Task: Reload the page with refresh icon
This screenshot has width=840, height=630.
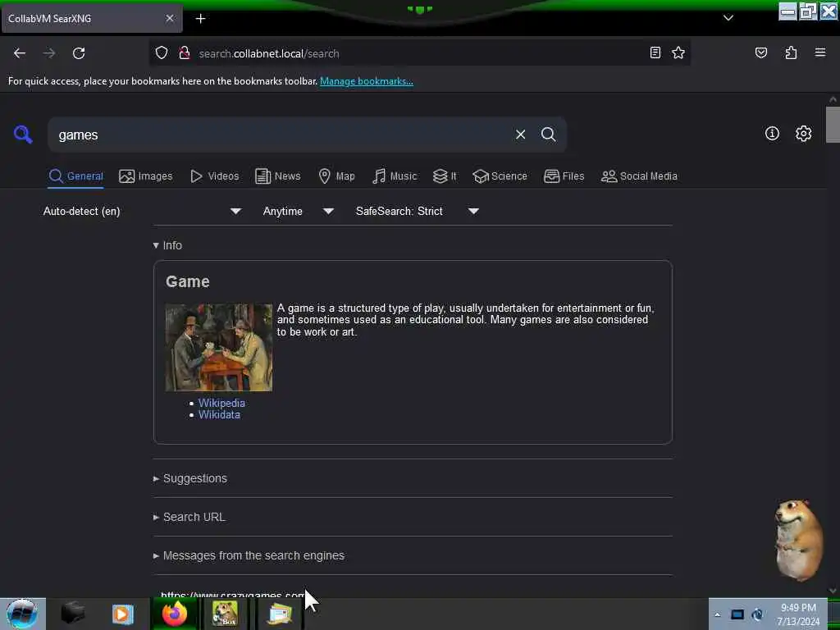Action: tap(79, 53)
